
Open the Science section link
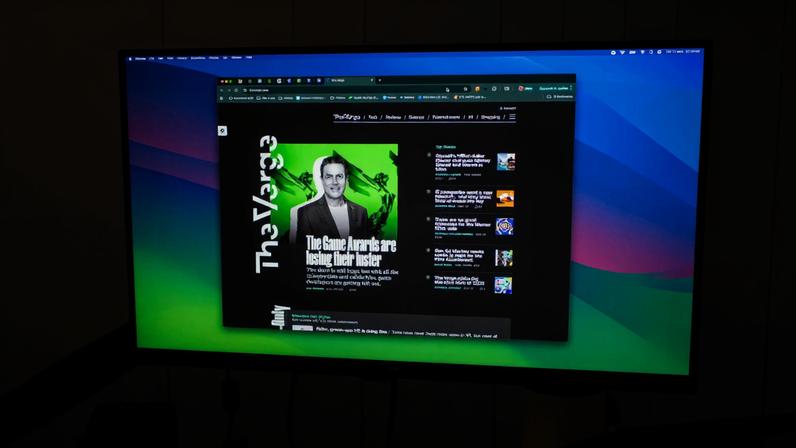(x=416, y=117)
